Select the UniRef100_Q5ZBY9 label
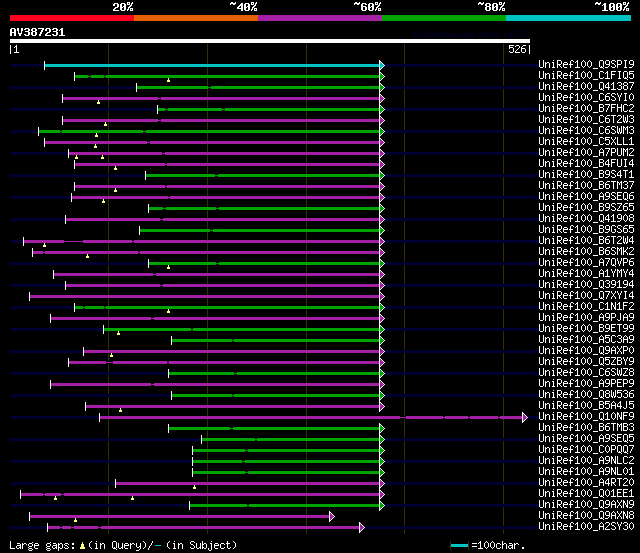Viewport: 640px width, 553px height. coord(586,362)
